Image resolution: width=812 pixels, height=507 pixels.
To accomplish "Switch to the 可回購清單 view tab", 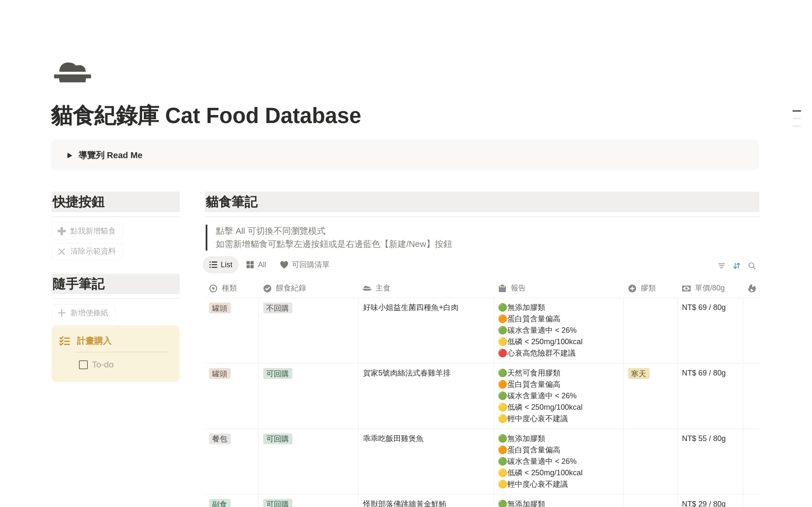I will [304, 265].
